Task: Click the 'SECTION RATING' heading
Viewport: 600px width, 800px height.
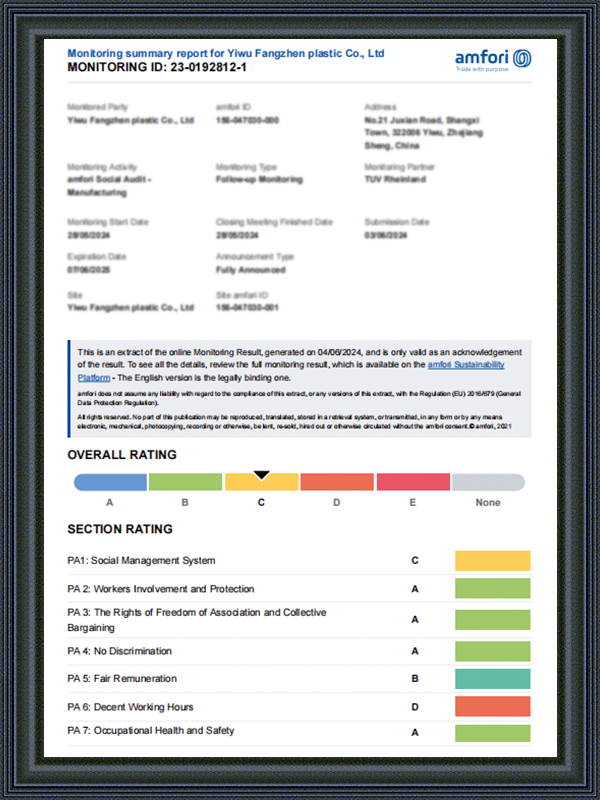Action: 120,529
